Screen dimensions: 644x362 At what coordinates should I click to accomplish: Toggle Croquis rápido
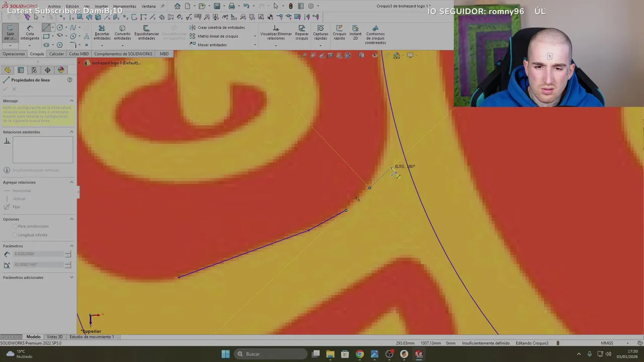[339, 33]
